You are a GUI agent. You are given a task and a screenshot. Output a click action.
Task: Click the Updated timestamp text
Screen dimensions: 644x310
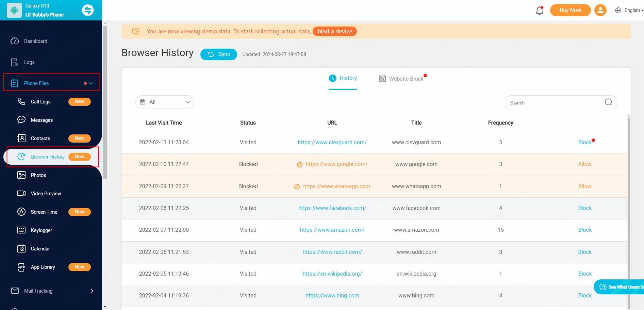pyautogui.click(x=274, y=54)
